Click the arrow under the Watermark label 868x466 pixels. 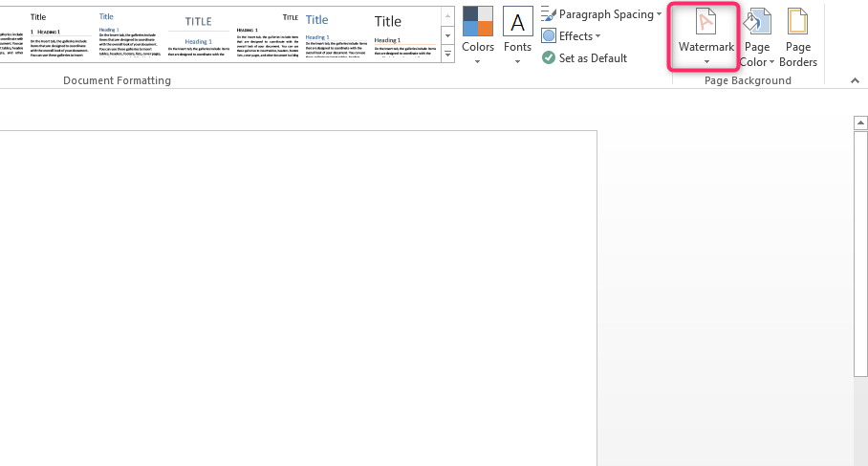(x=706, y=62)
